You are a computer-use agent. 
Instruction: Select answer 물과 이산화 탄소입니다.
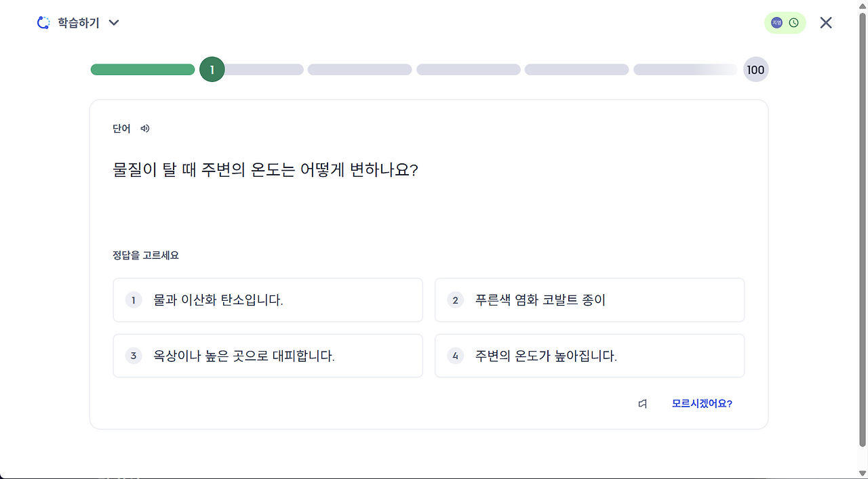coord(267,300)
